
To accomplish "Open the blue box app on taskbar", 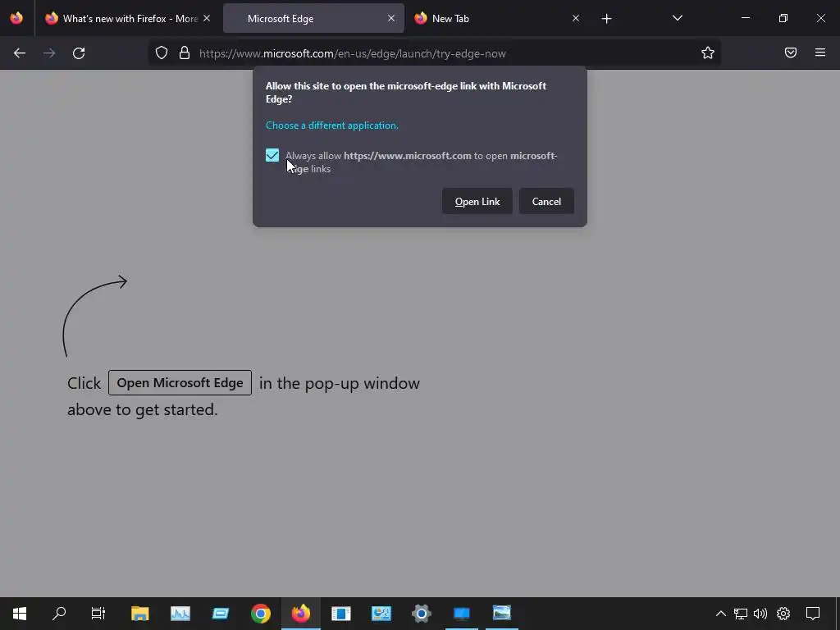I will coord(220,614).
